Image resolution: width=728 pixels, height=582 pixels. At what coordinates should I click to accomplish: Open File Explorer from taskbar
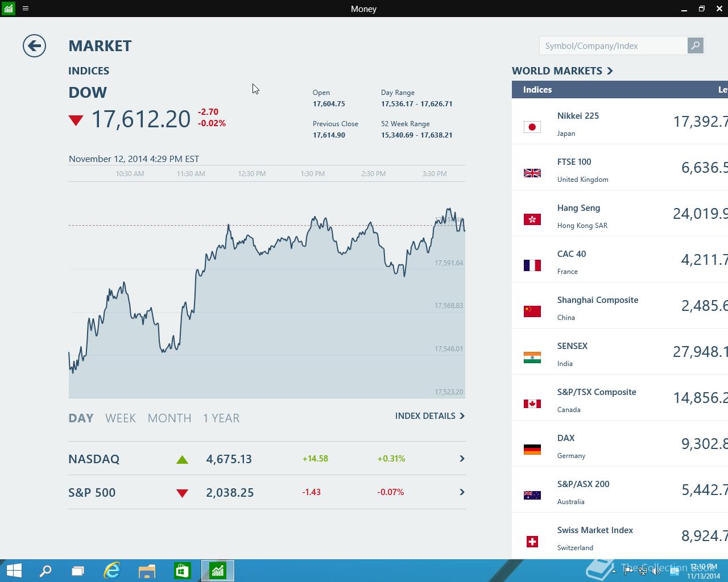click(x=147, y=571)
